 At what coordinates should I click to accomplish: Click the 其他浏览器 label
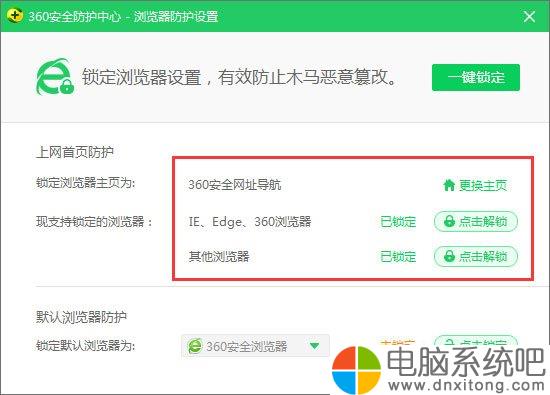point(219,256)
